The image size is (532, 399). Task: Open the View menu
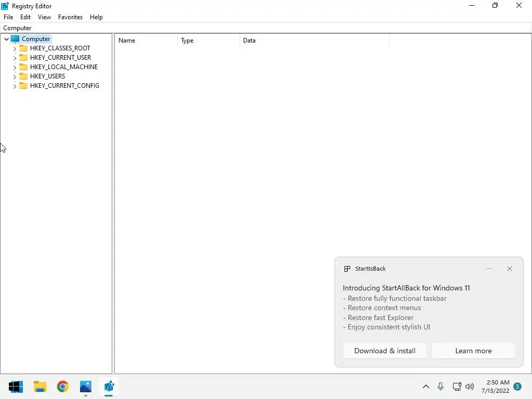point(44,17)
